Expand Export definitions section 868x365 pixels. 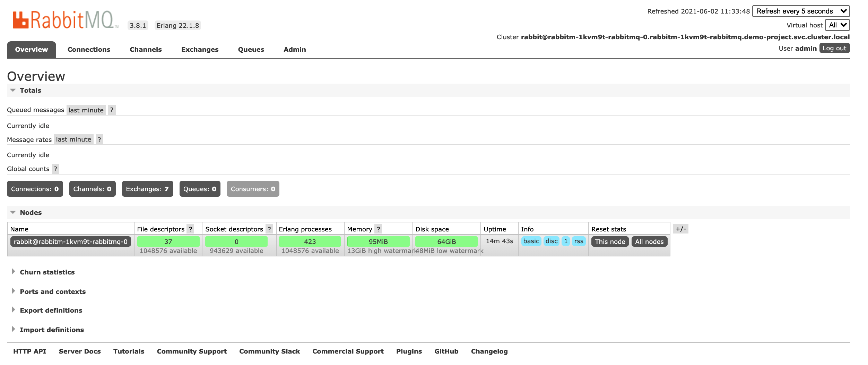pyautogui.click(x=51, y=311)
